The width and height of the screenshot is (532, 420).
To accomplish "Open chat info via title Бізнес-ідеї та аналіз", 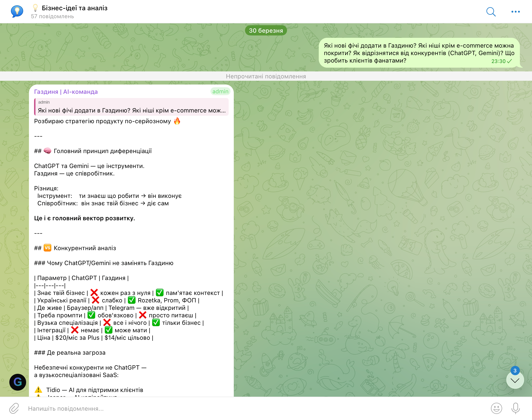I will click(74, 8).
